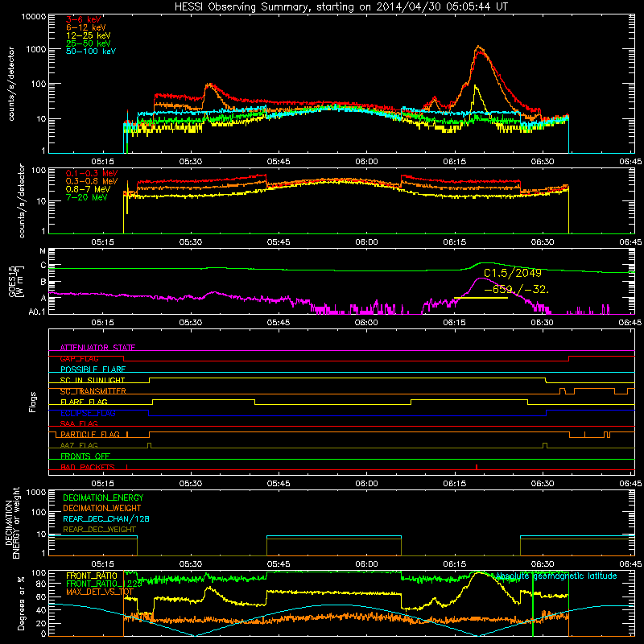Select the SAA_FLAG label
Viewport: 644px width, 644px height.
pos(79,423)
